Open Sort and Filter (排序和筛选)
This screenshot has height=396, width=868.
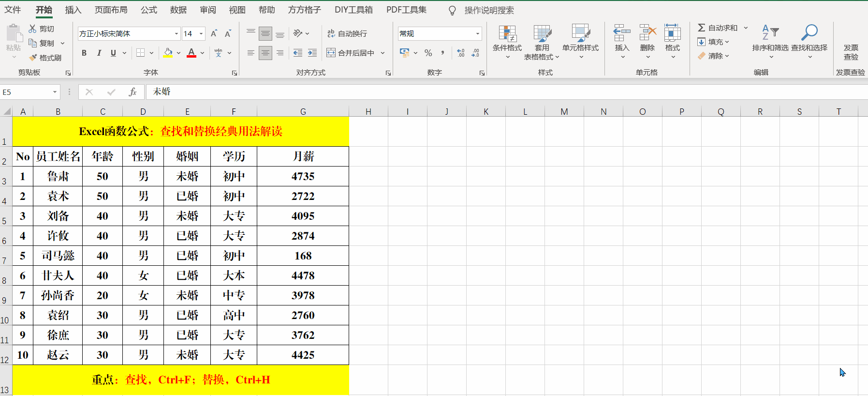770,42
